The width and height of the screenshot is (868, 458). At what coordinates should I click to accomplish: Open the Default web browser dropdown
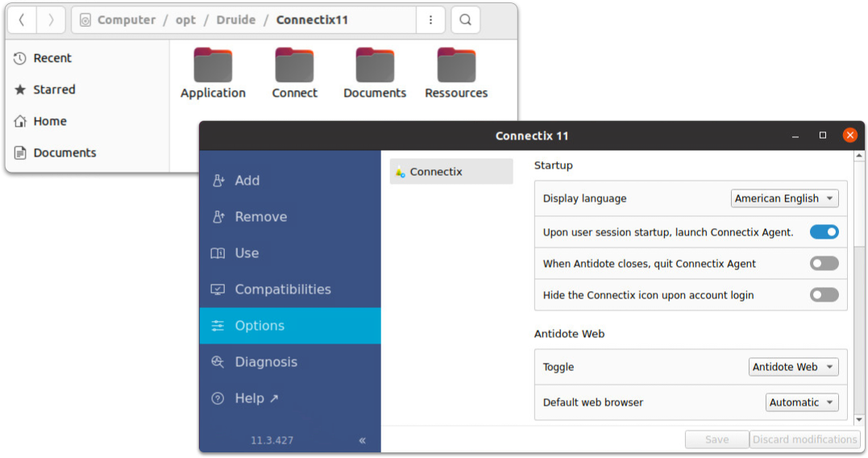[x=801, y=402]
